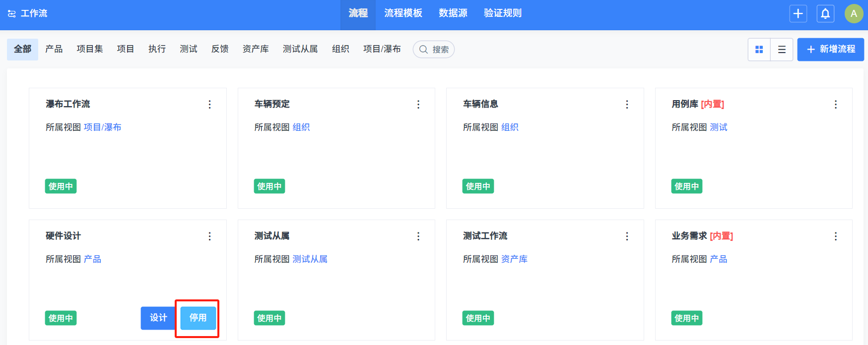The height and width of the screenshot is (345, 868).
Task: Click 停用 button on 硬件设计 card
Action: point(198,318)
